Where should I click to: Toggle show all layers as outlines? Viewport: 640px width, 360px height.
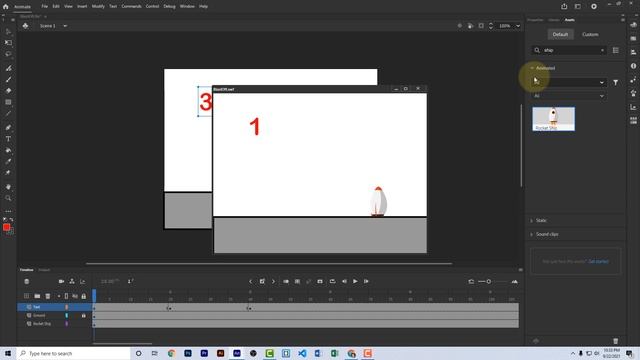(66, 296)
